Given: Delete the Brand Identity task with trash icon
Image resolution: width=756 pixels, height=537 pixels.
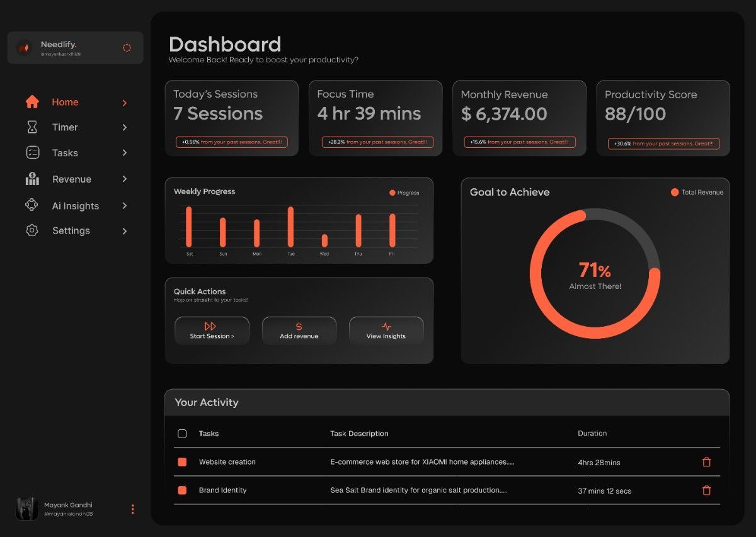Looking at the screenshot, I should pyautogui.click(x=706, y=490).
